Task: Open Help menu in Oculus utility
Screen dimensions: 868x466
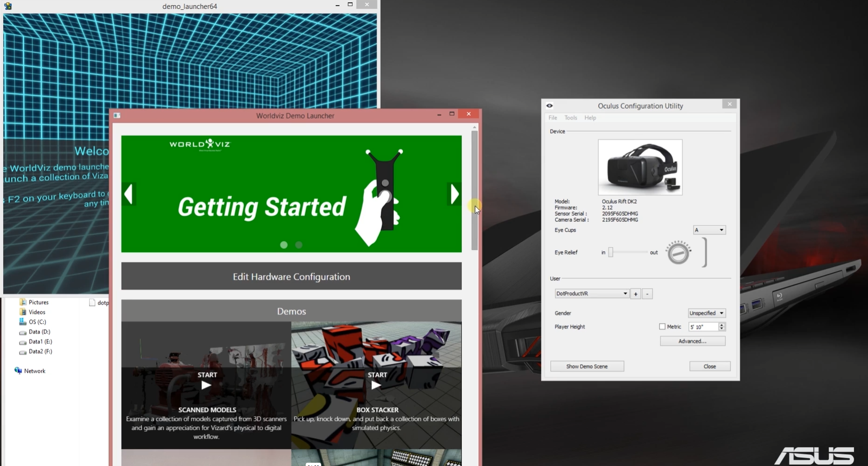Action: [x=590, y=118]
